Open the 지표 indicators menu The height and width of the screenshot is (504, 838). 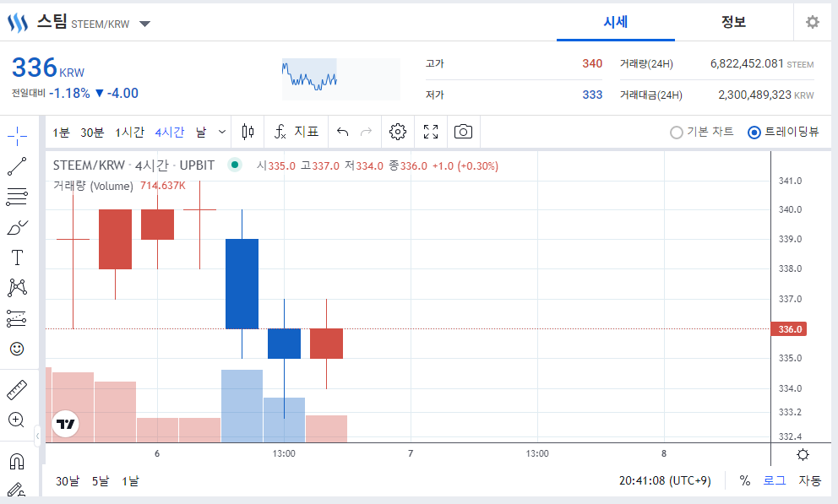(x=296, y=132)
